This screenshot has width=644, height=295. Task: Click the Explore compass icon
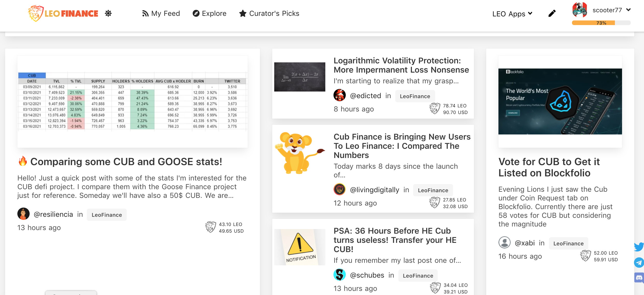pyautogui.click(x=196, y=13)
